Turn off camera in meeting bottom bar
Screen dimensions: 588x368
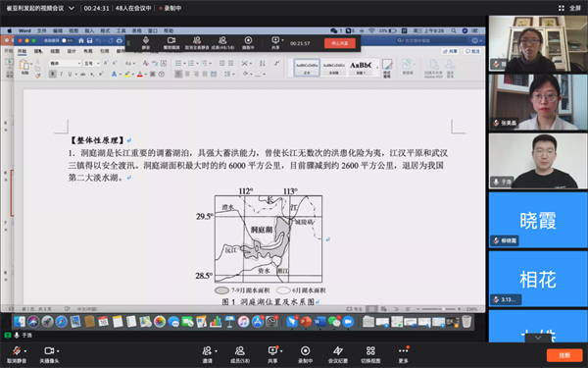click(49, 354)
